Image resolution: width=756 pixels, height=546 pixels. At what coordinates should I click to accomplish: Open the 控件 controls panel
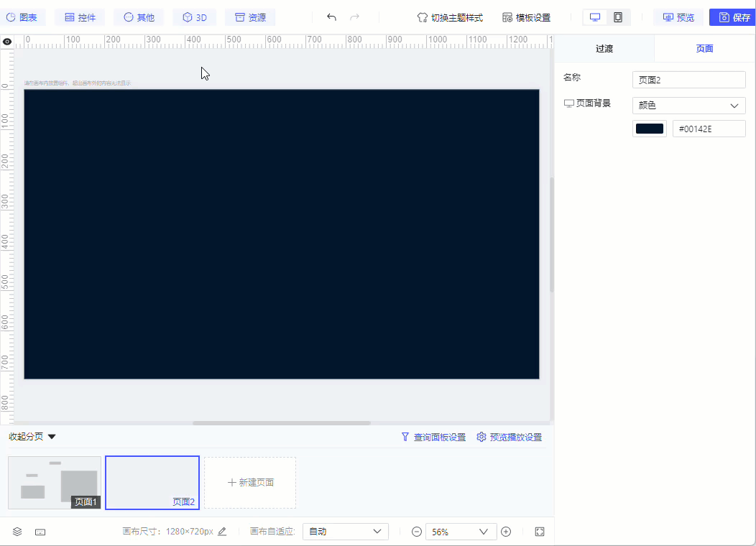point(80,17)
